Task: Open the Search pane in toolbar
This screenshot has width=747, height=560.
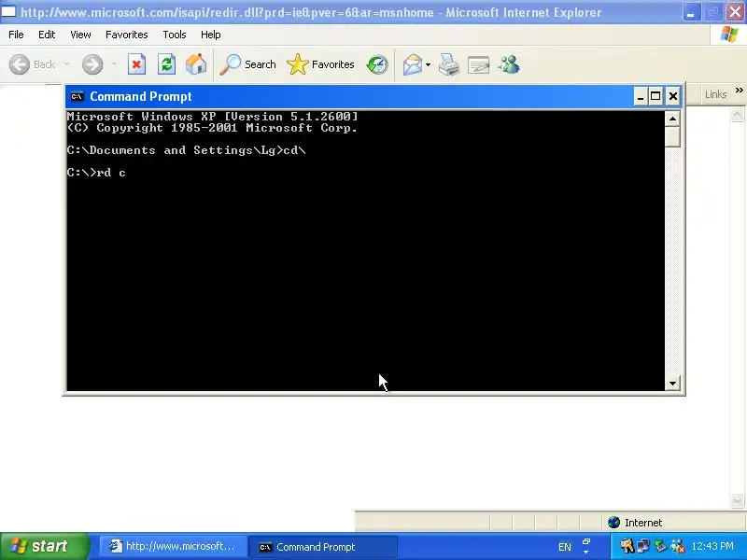Action: click(x=247, y=64)
